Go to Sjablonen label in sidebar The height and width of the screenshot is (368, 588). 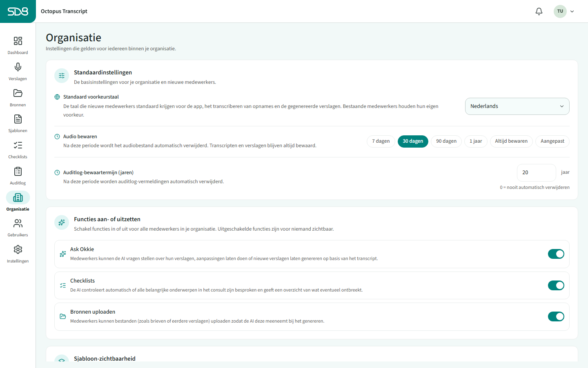18,131
